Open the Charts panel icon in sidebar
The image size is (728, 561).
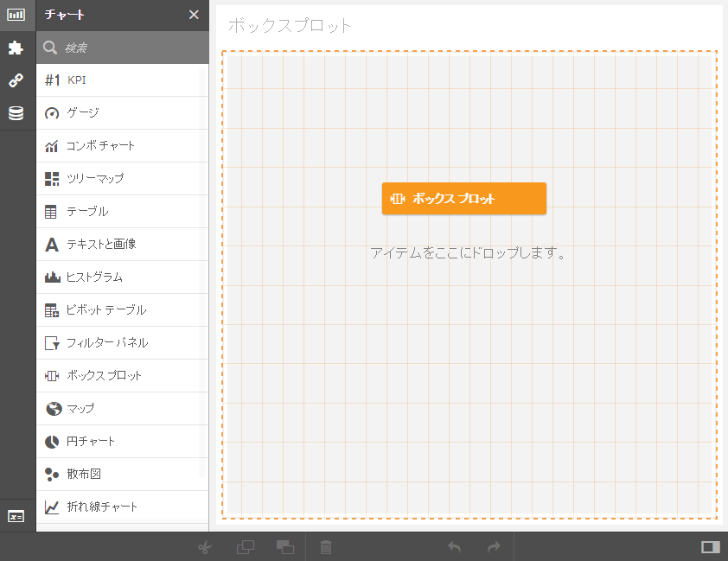pos(16,15)
